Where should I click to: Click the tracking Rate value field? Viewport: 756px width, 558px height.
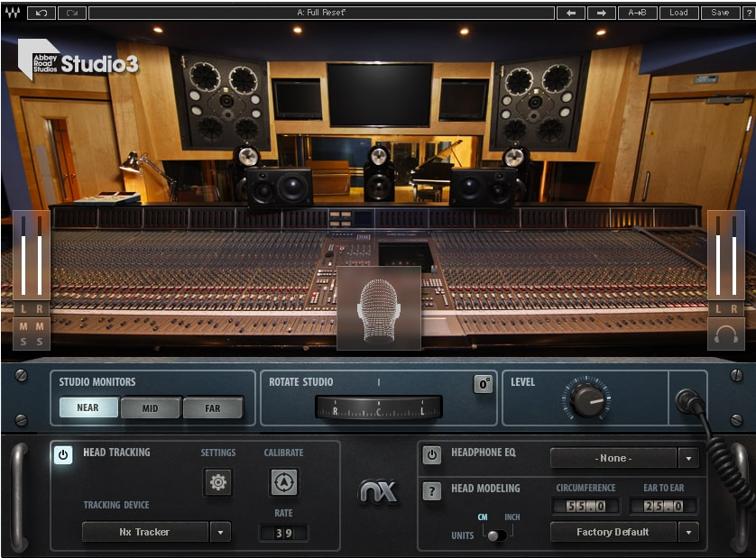pyautogui.click(x=283, y=533)
